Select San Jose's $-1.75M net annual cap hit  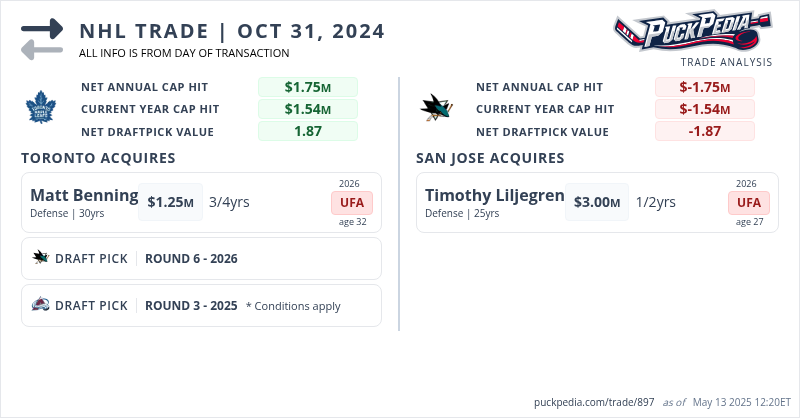coord(704,87)
